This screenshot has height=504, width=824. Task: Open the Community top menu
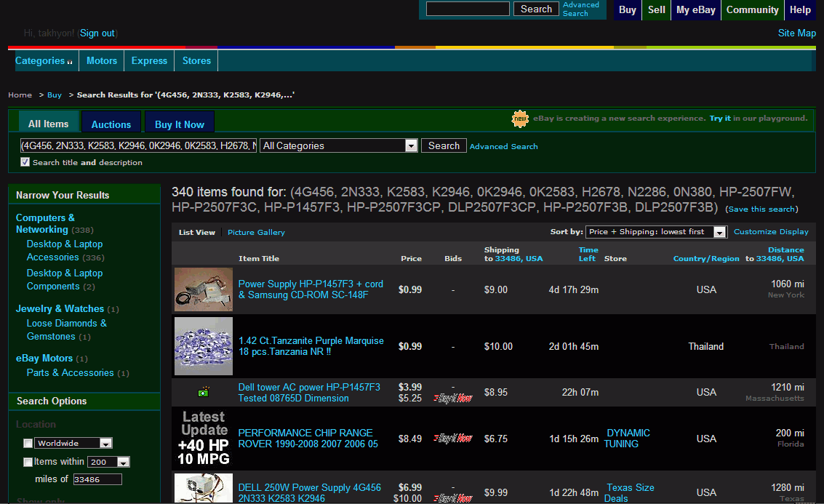(753, 9)
